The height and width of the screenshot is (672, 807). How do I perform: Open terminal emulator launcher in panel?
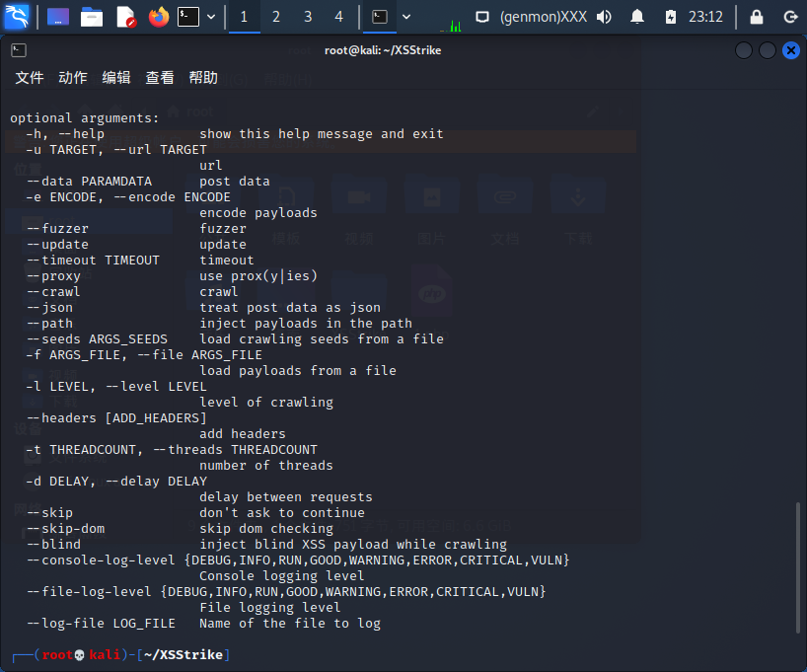188,17
